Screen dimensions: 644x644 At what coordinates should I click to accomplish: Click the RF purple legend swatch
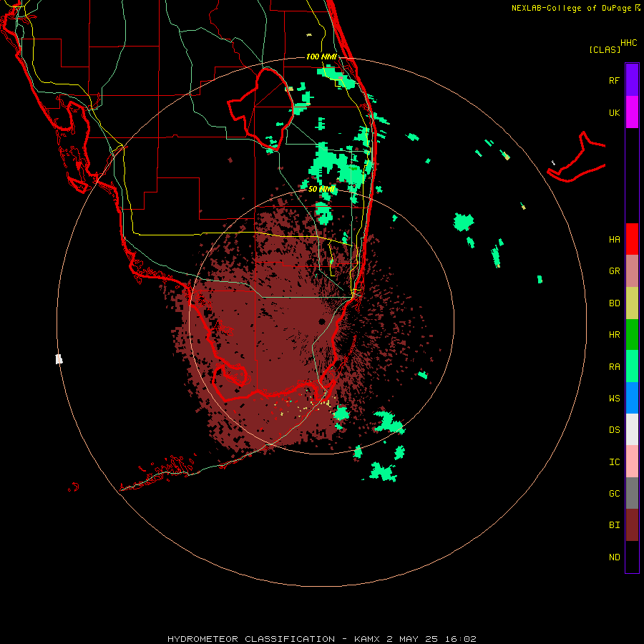click(x=632, y=80)
